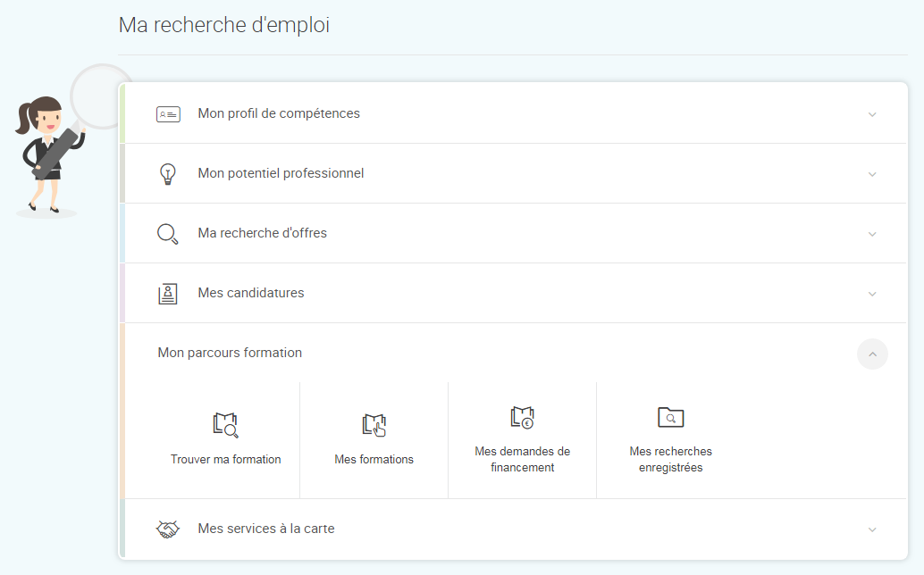This screenshot has height=575, width=924.
Task: Open the Ma recherche d'offres section title
Action: [262, 233]
